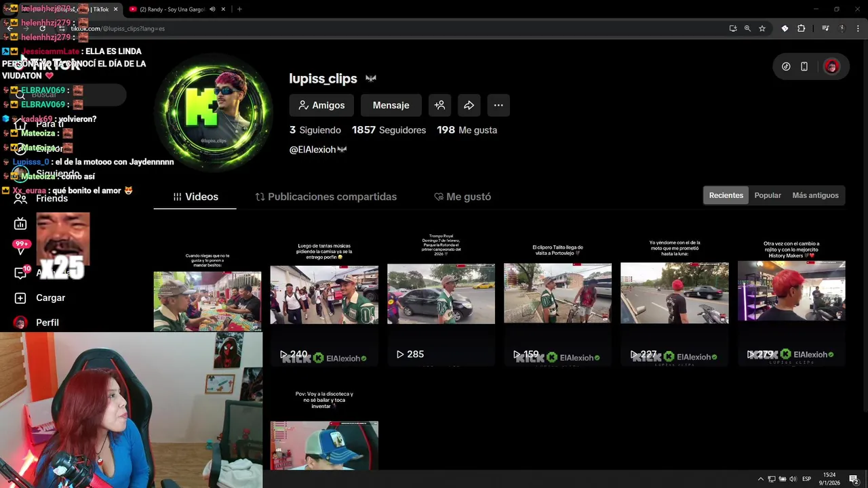Switch to the Me gustó tab
868x488 pixels.
pyautogui.click(x=462, y=197)
